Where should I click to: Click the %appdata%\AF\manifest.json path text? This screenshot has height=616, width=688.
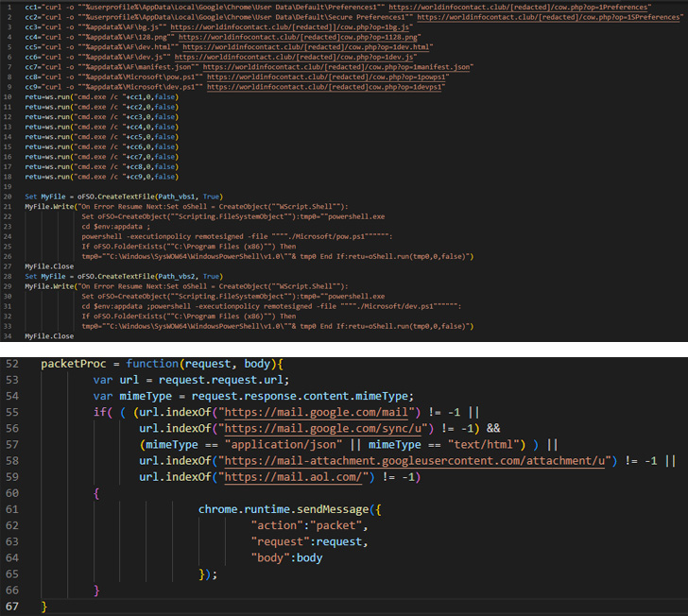click(138, 67)
